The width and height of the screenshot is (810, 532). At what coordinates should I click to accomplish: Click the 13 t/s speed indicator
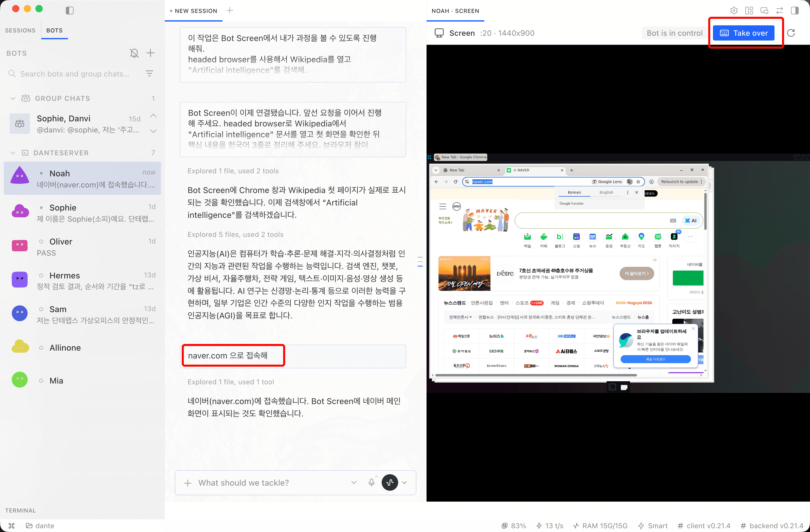(550, 525)
